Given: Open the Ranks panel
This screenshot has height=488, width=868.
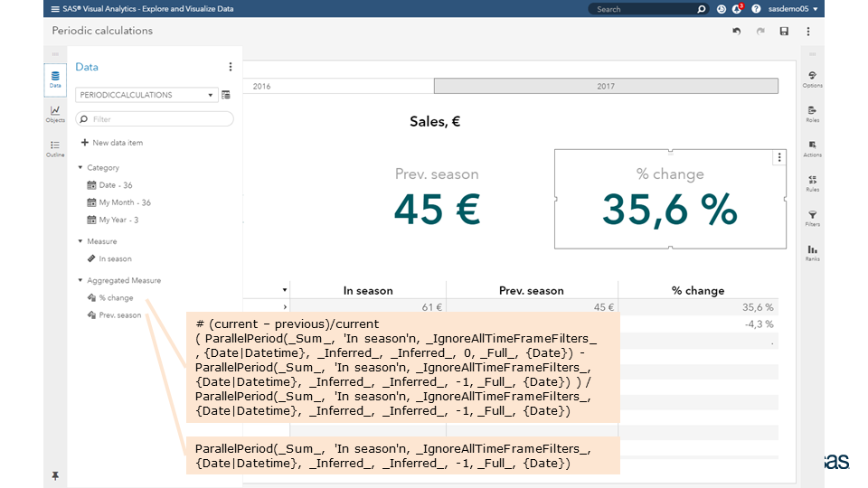Looking at the screenshot, I should [812, 252].
